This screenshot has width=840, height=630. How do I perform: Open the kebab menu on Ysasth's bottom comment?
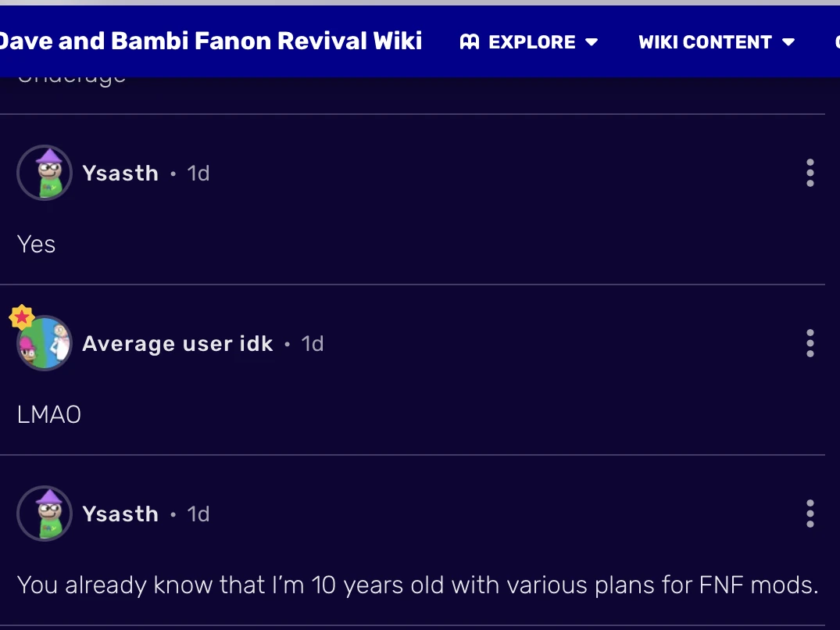point(810,514)
